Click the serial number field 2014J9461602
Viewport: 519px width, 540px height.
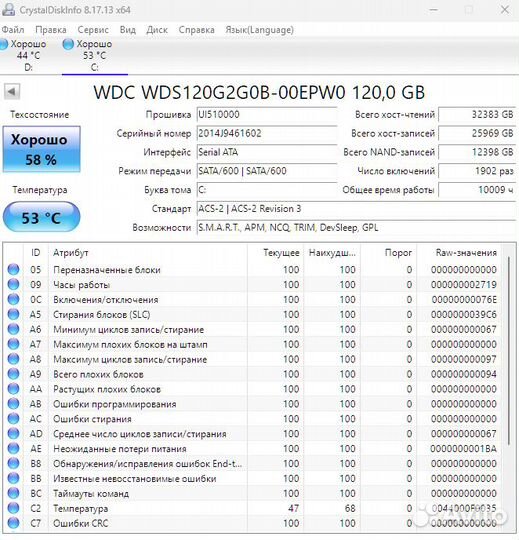tap(267, 133)
